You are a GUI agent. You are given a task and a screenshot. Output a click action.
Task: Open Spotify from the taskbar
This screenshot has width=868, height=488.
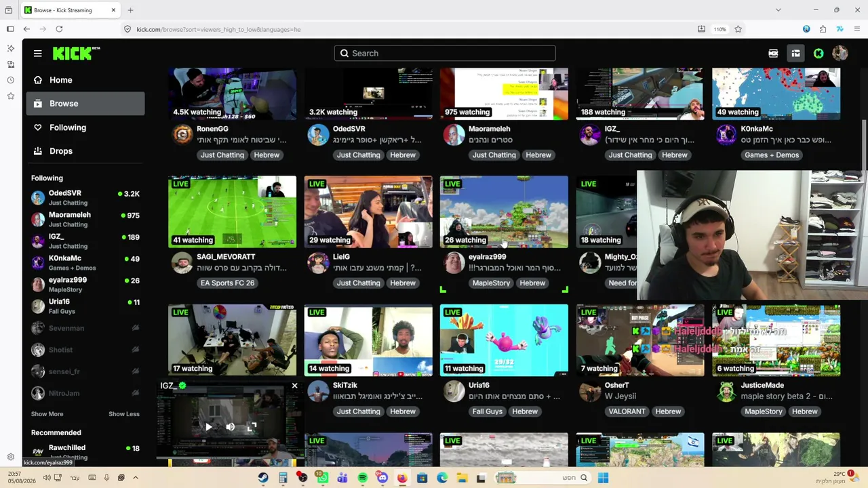pyautogui.click(x=363, y=478)
